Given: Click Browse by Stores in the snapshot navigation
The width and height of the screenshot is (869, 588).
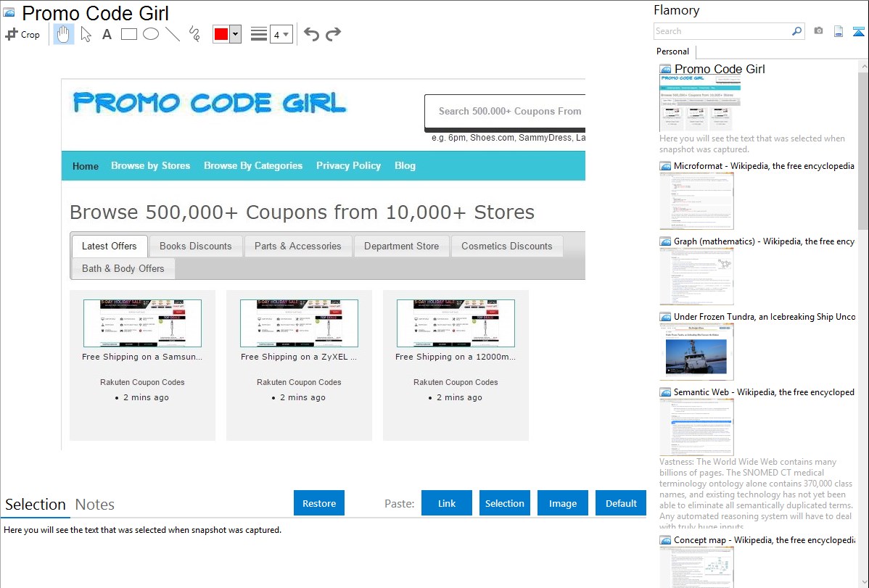Looking at the screenshot, I should point(150,166).
